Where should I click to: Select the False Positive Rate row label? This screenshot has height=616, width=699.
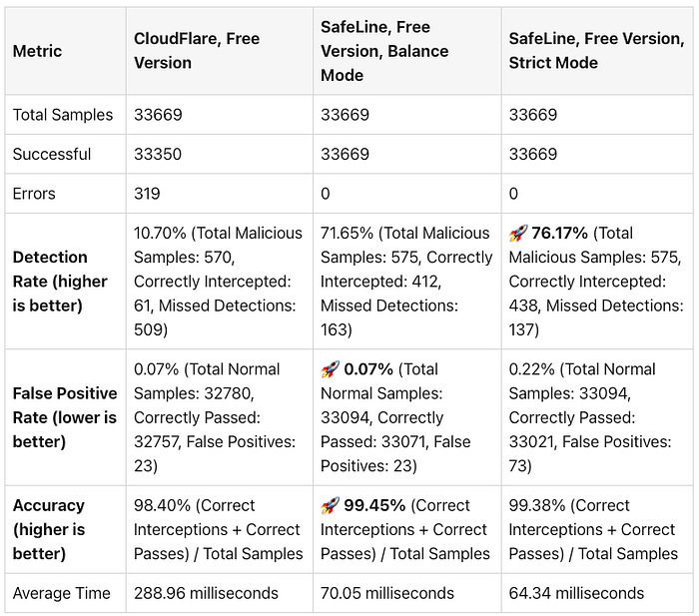pos(66,417)
